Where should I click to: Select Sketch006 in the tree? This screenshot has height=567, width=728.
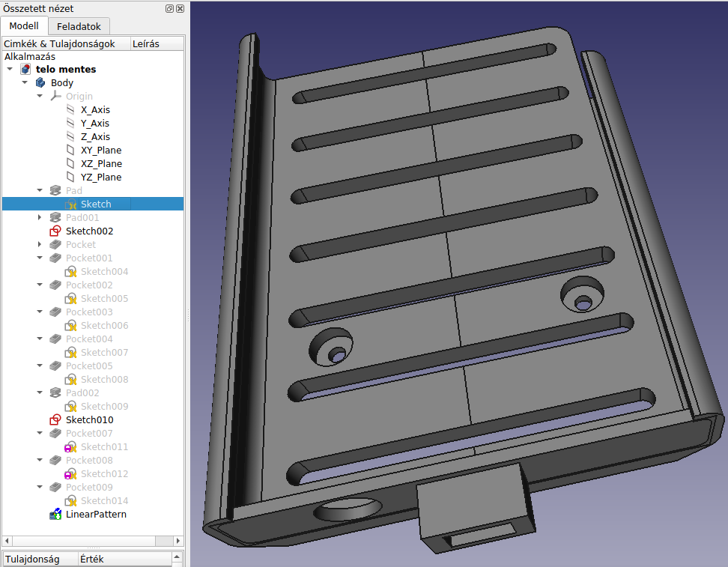[x=104, y=326]
